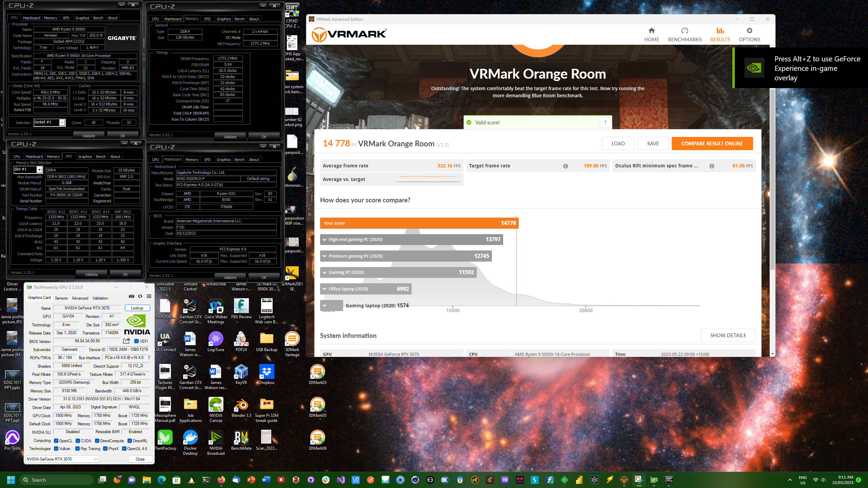Open the PDF24 desktop icon
The height and width of the screenshot is (488, 868).
(x=241, y=342)
